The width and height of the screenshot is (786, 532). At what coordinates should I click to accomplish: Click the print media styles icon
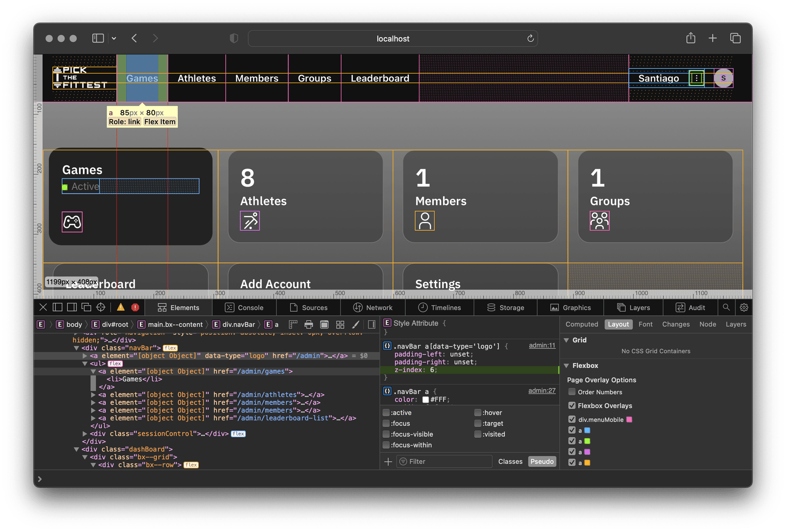[309, 325]
